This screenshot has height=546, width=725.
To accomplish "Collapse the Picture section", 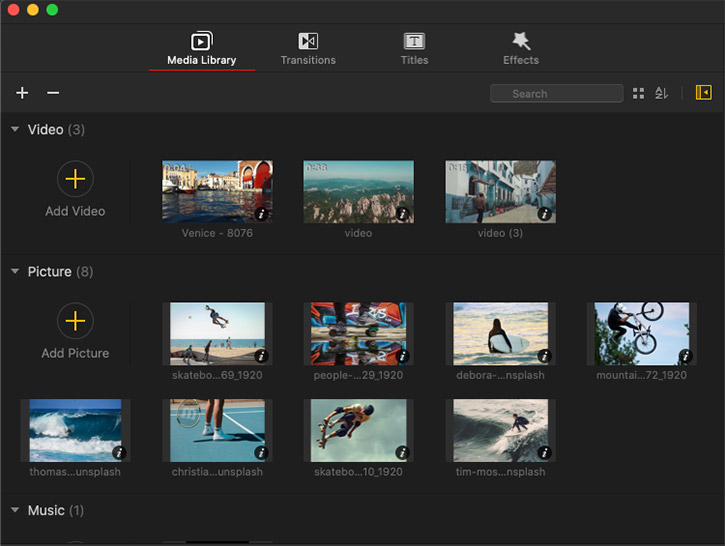I will coord(15,272).
